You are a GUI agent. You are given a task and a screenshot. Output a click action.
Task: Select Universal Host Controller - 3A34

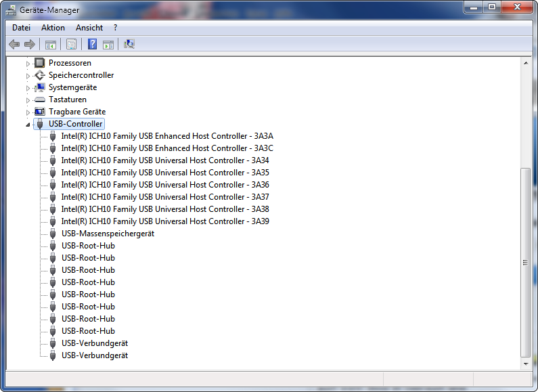165,160
